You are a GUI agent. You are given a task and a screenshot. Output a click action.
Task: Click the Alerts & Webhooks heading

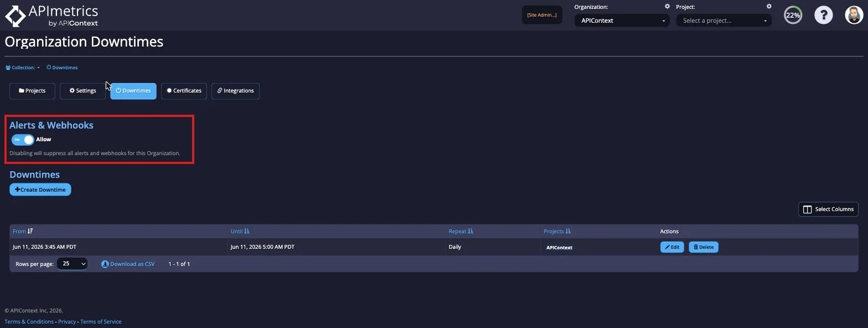coord(51,125)
